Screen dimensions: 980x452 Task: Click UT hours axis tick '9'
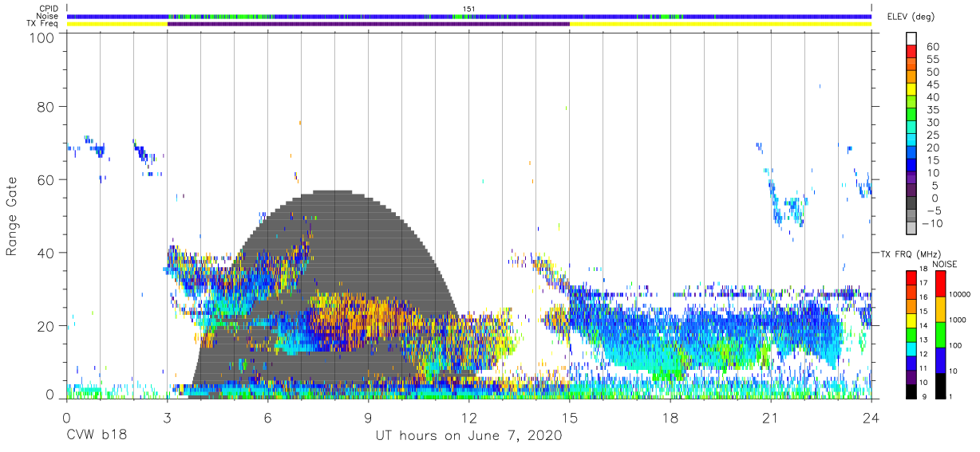click(368, 418)
